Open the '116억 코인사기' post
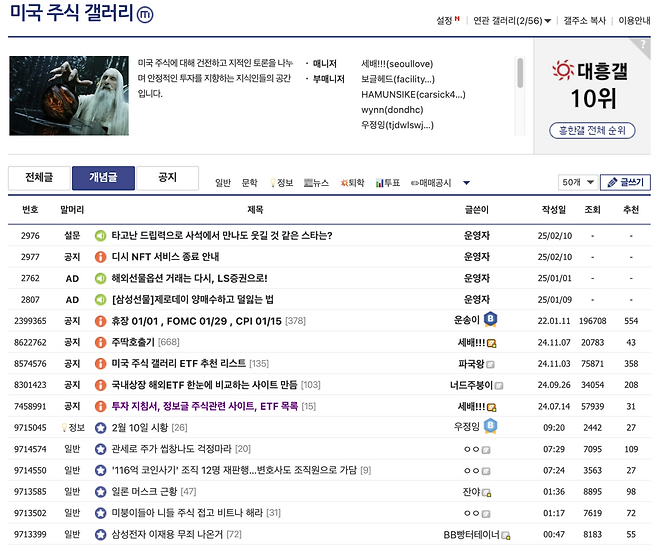The width and height of the screenshot is (658, 545). 234,470
